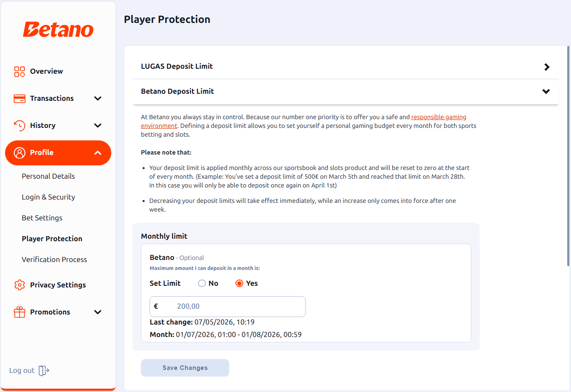Go to Login & Security
Screen dimensions: 571x392
48,197
